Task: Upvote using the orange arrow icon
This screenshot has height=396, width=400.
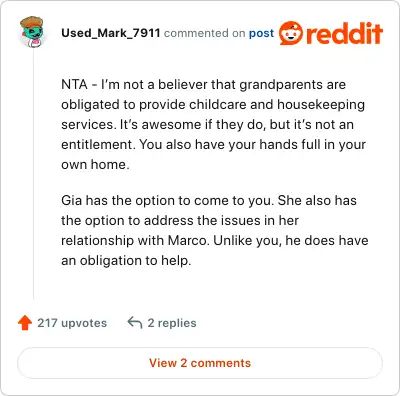Action: tap(25, 323)
